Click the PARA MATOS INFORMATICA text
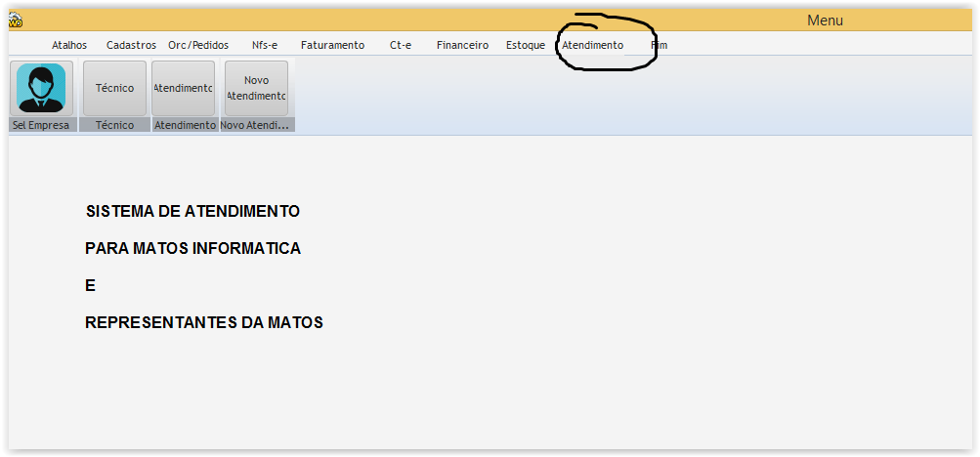This screenshot has height=457, width=980. [x=192, y=248]
